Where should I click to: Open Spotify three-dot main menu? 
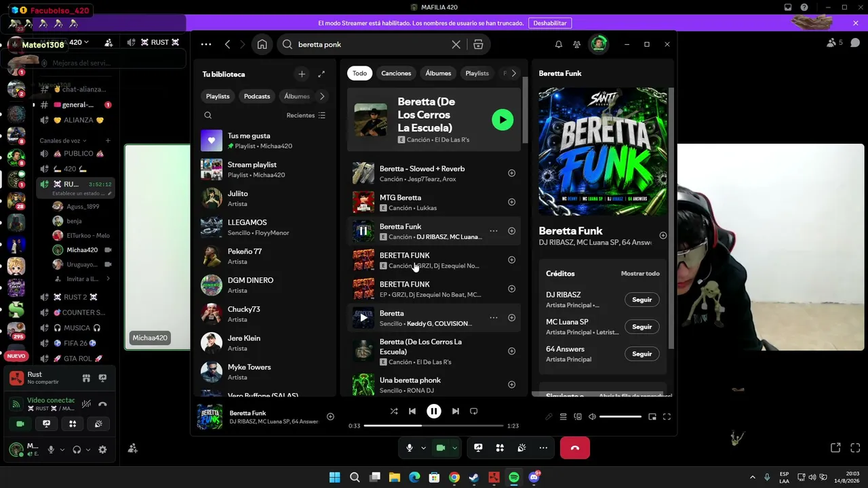[x=206, y=44]
